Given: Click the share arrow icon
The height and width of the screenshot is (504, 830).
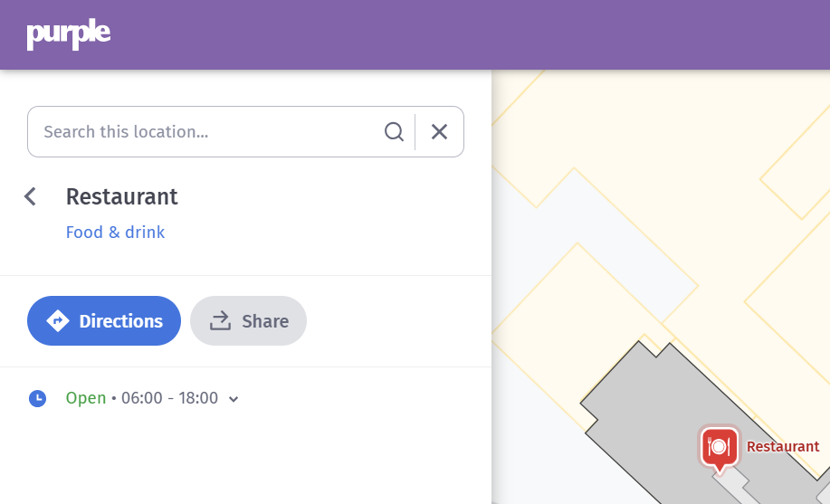Looking at the screenshot, I should pyautogui.click(x=221, y=321).
